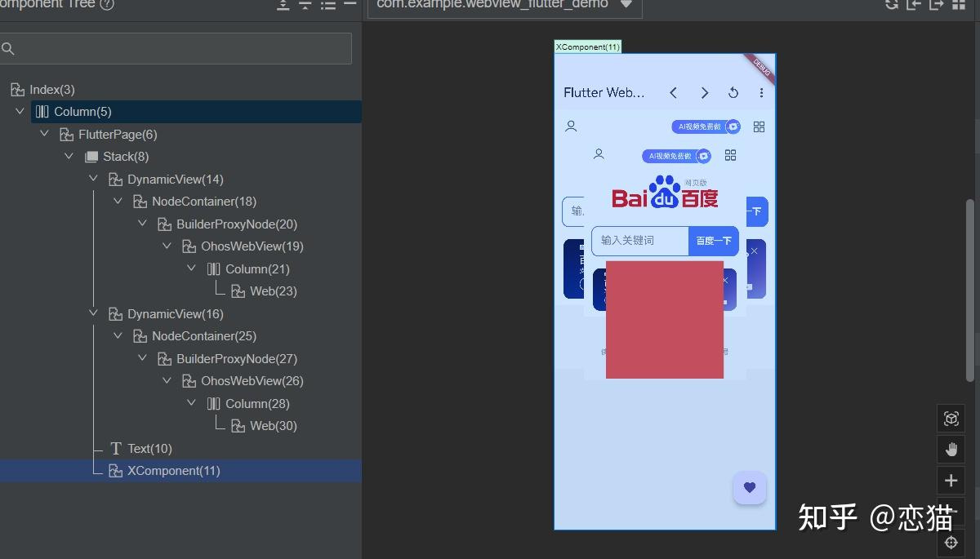
Task: Go forward using the app bar right arrow
Action: click(704, 93)
